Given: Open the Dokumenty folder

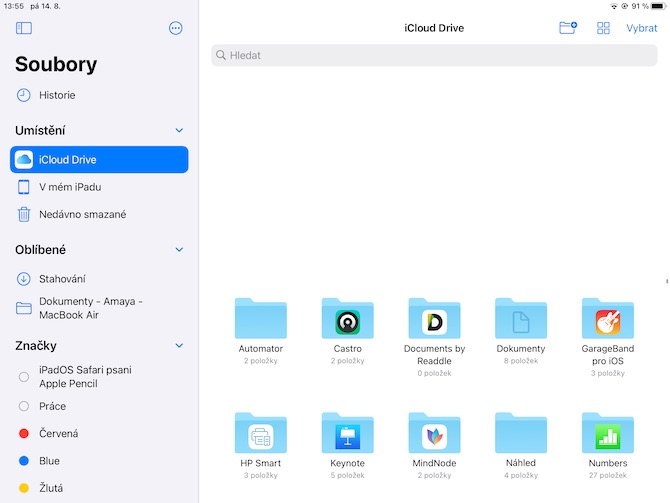Looking at the screenshot, I should click(521, 318).
